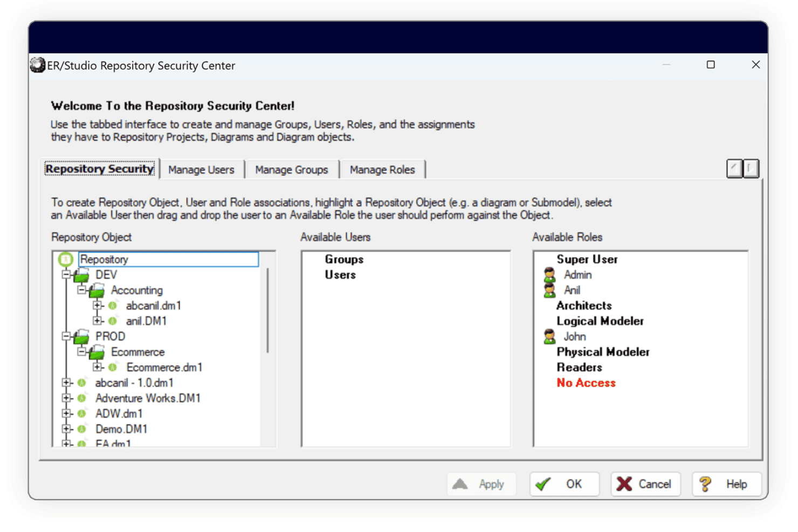
Task: Expand the abcanil.dm1 diagram node
Action: click(x=97, y=306)
